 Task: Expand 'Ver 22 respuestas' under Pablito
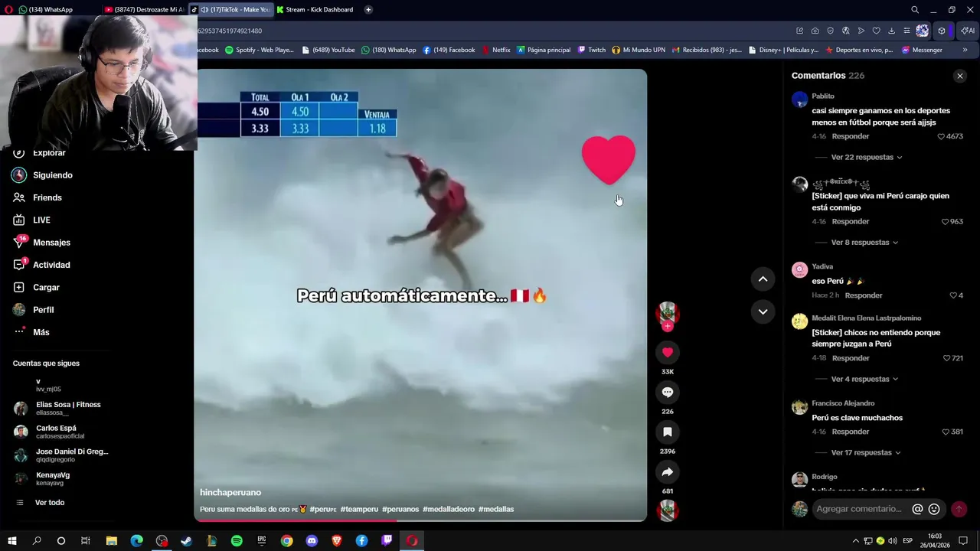866,157
